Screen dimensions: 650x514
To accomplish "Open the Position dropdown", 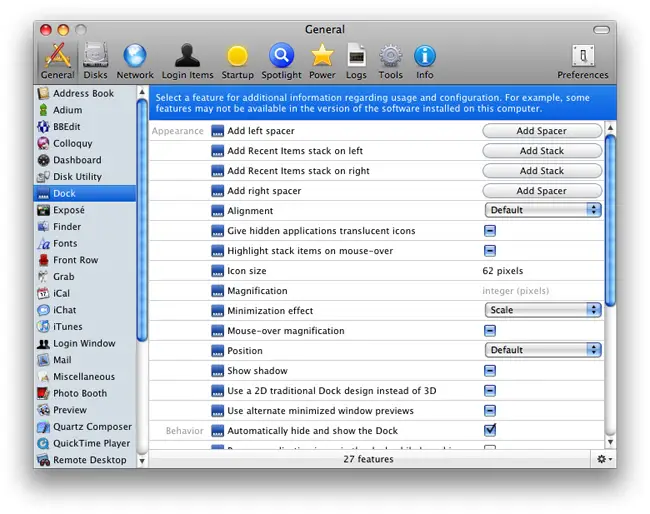I will pyautogui.click(x=543, y=350).
